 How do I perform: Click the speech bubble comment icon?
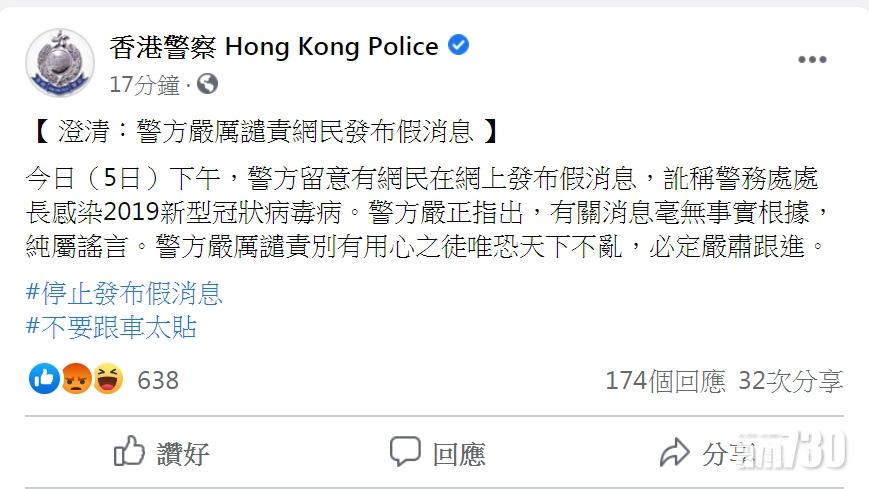pyautogui.click(x=405, y=452)
